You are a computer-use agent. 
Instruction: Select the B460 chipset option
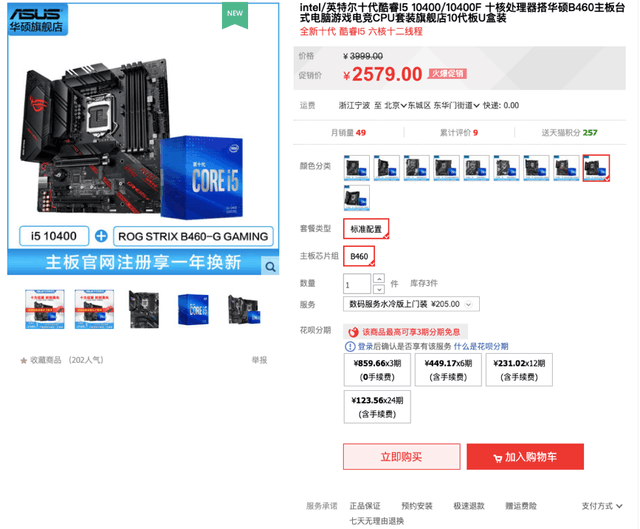point(359,256)
